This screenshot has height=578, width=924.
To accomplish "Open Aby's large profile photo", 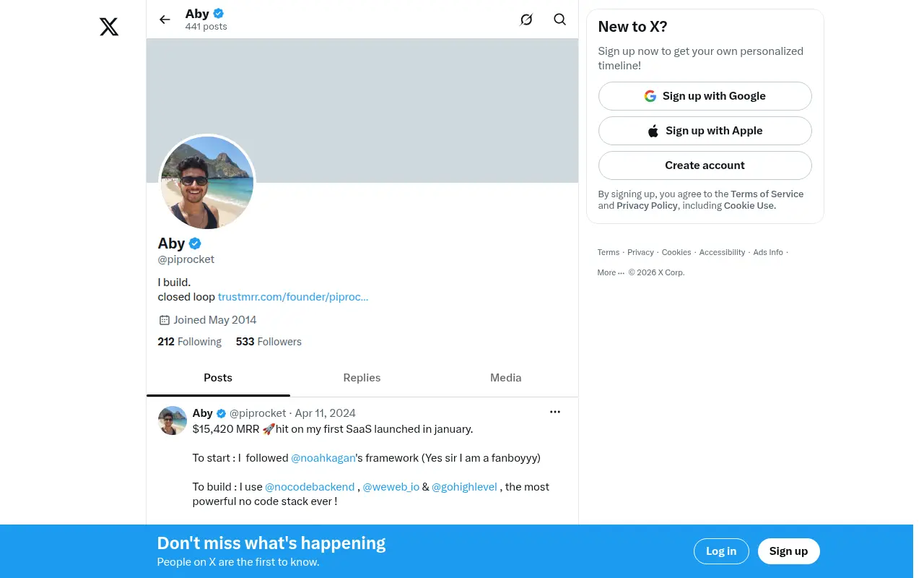I will click(x=207, y=182).
